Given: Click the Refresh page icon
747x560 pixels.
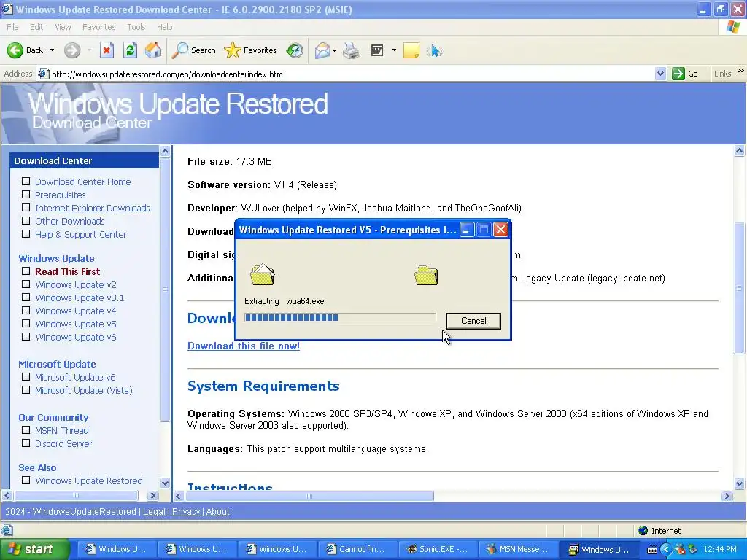Looking at the screenshot, I should tap(130, 50).
